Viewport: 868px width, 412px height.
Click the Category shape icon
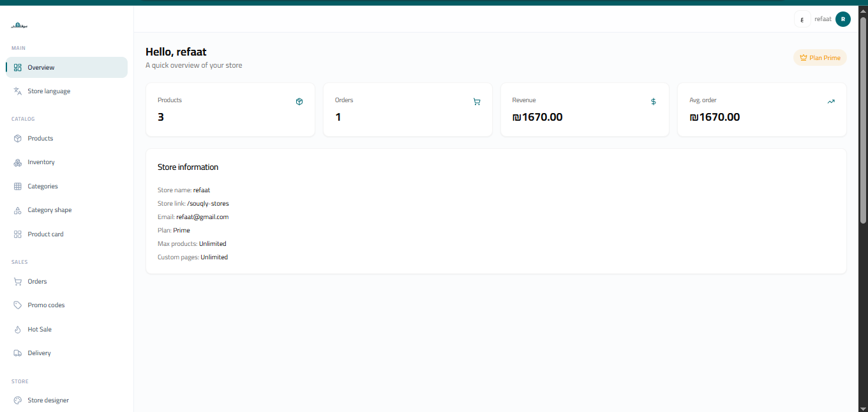18,210
